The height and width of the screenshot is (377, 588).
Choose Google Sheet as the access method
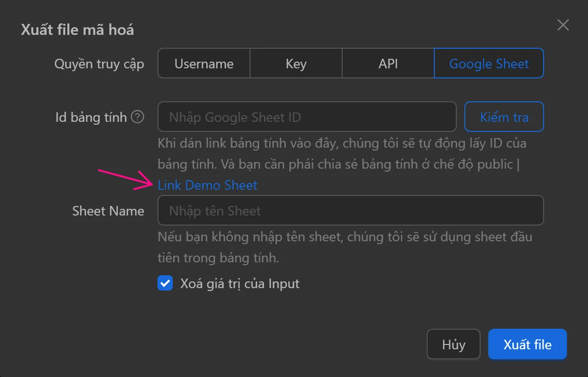(489, 63)
